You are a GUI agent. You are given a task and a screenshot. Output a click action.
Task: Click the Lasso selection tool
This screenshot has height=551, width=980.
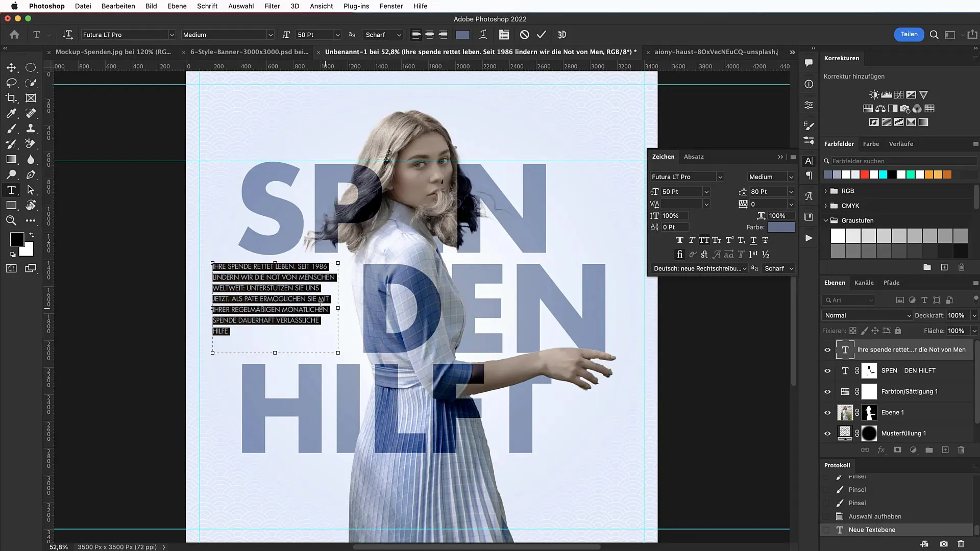click(11, 82)
